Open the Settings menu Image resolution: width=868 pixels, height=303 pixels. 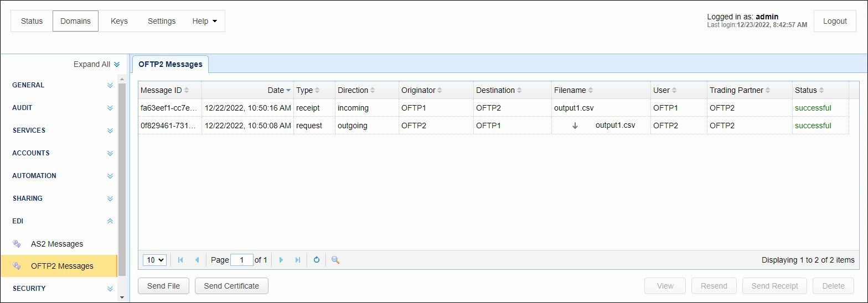[x=162, y=21]
